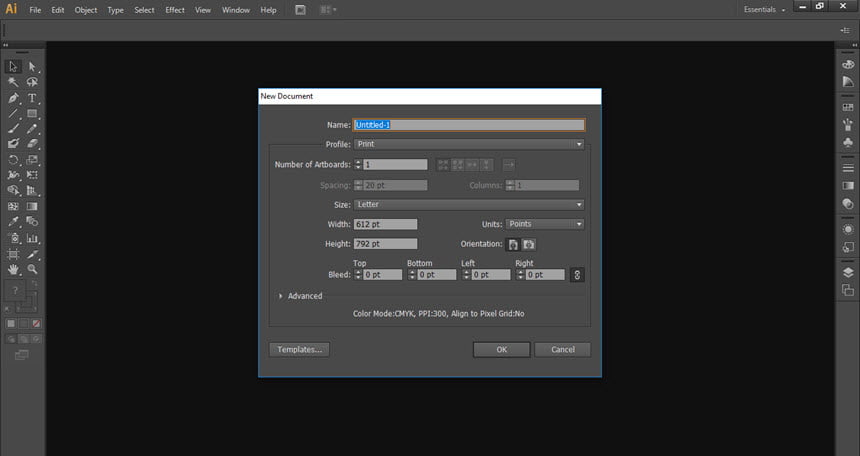Open the Edit menu

58,10
